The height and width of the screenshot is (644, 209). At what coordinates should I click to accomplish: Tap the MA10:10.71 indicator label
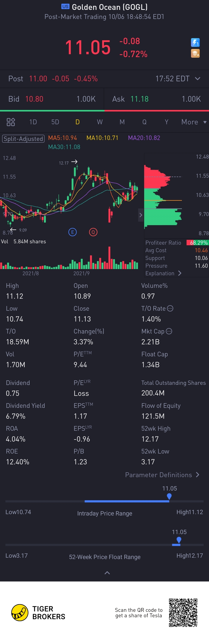click(x=102, y=138)
